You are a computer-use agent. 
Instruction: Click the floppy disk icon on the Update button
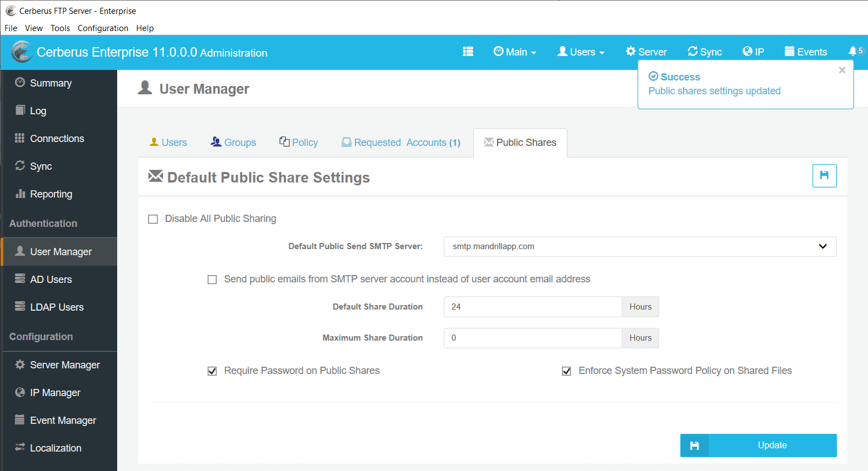click(694, 445)
